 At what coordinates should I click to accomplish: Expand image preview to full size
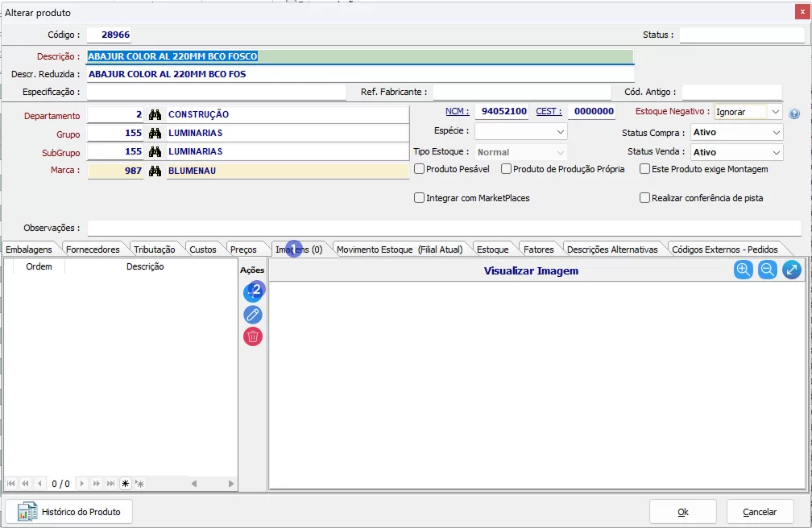point(792,270)
